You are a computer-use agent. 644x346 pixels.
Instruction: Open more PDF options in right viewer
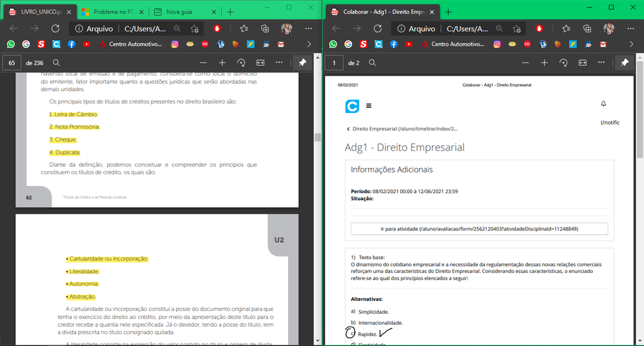(x=601, y=63)
